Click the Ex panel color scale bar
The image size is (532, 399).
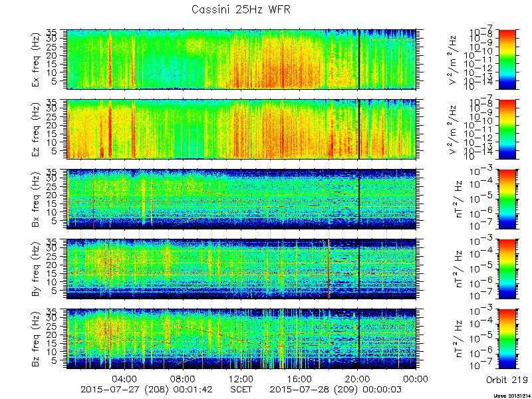pyautogui.click(x=507, y=59)
